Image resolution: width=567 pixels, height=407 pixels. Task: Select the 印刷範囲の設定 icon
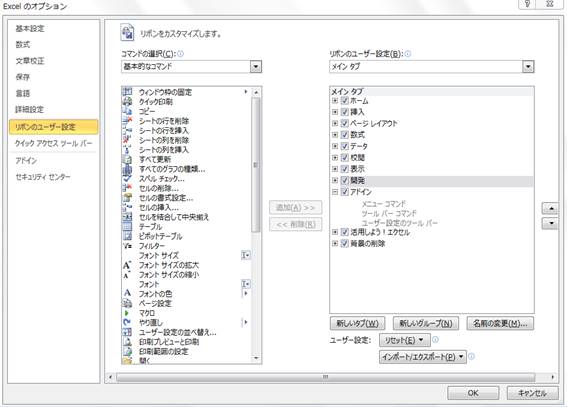127,351
